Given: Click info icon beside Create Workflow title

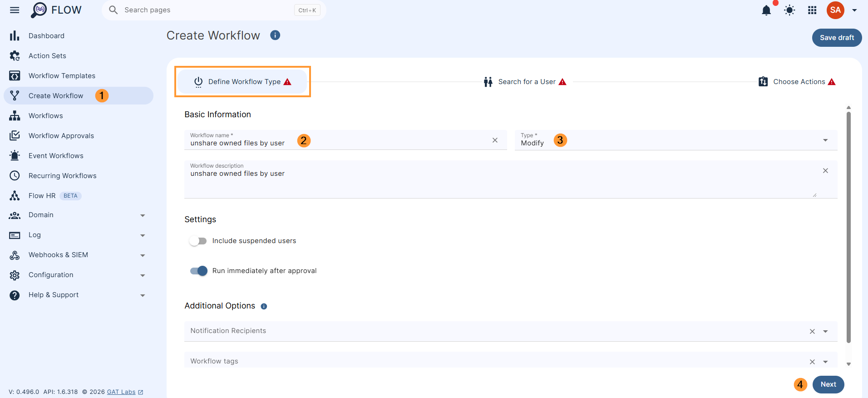Looking at the screenshot, I should pos(275,35).
